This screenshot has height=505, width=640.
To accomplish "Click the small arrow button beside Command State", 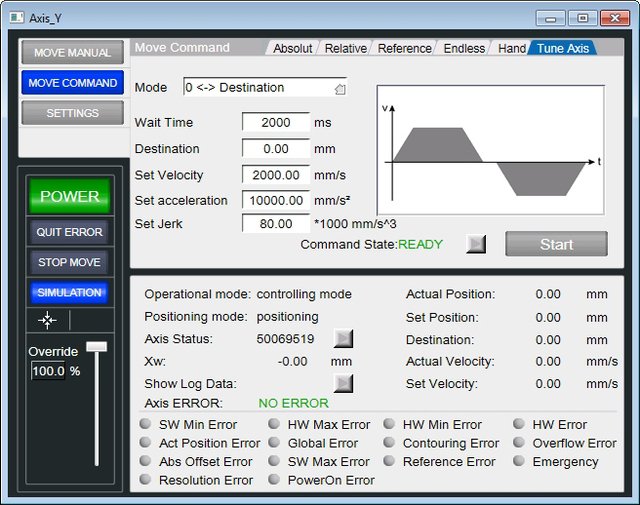I will coord(476,244).
